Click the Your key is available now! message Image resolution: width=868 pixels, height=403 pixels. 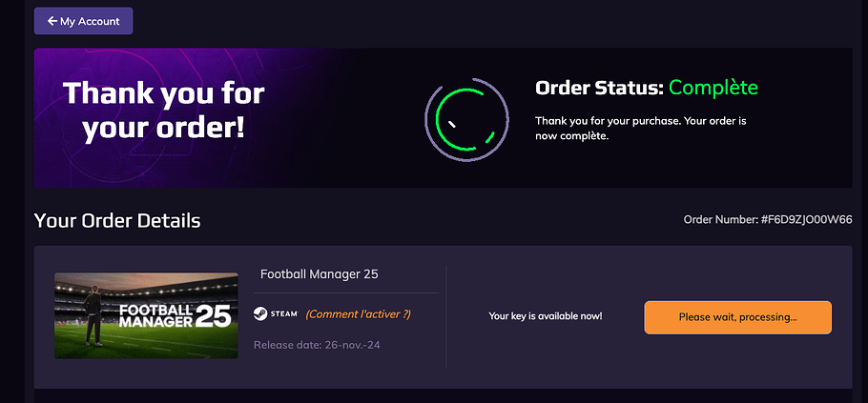(x=546, y=316)
